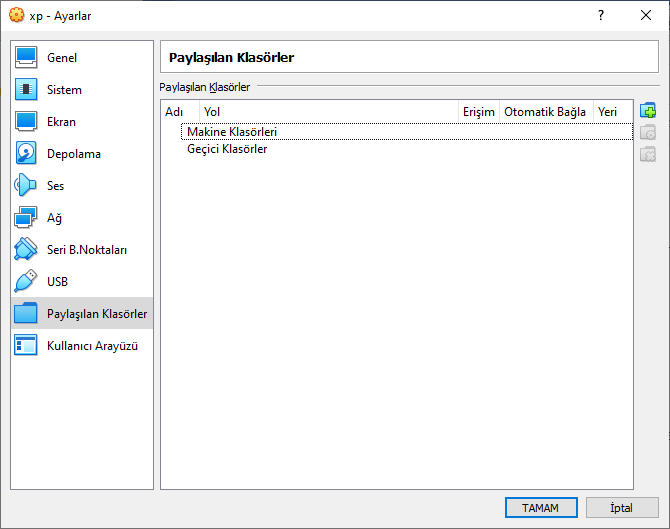
Task: Select the Makine Klasörleri tree row
Action: point(407,132)
